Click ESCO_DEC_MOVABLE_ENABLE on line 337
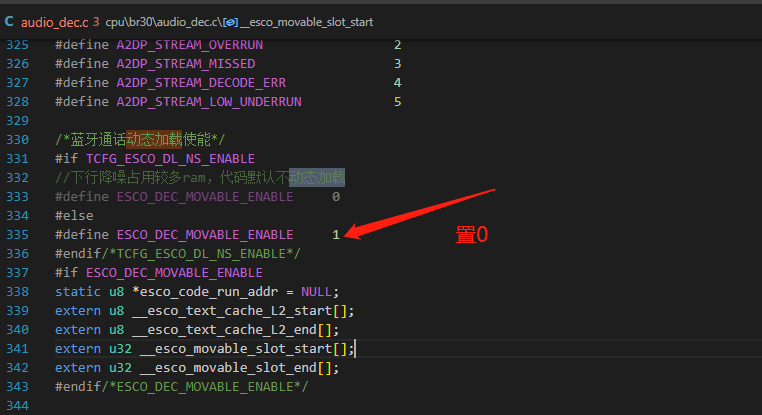The height and width of the screenshot is (415, 762). pyautogui.click(x=174, y=273)
